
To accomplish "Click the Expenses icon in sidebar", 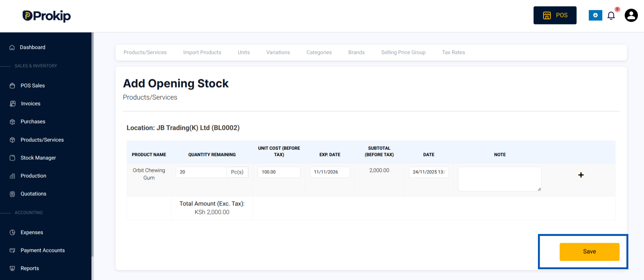I will (13, 232).
